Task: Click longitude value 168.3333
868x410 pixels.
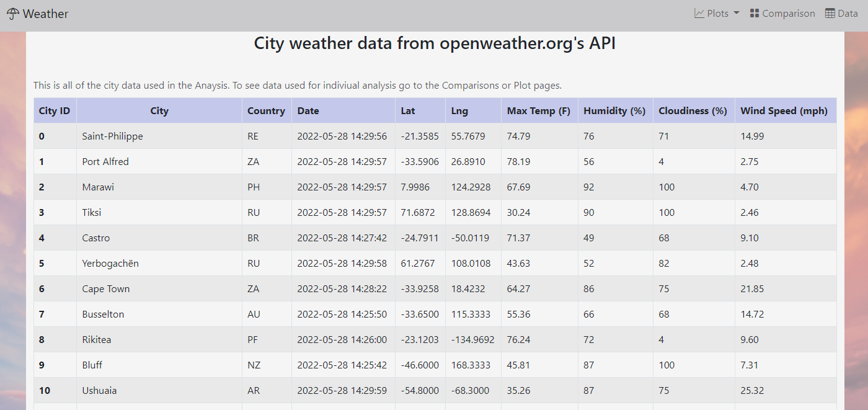Action: click(x=471, y=365)
